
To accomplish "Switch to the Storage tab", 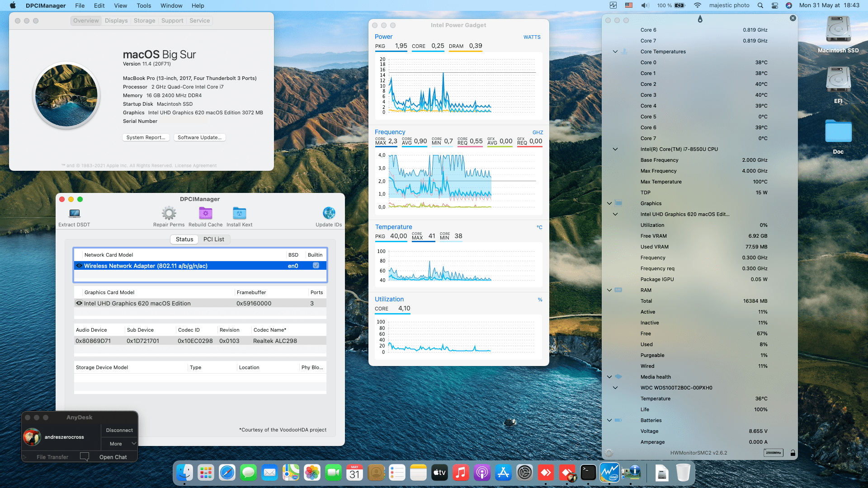I will pyautogui.click(x=144, y=21).
